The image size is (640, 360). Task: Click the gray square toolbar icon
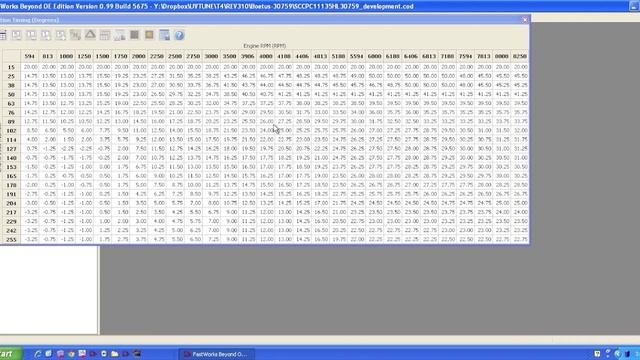134,35
